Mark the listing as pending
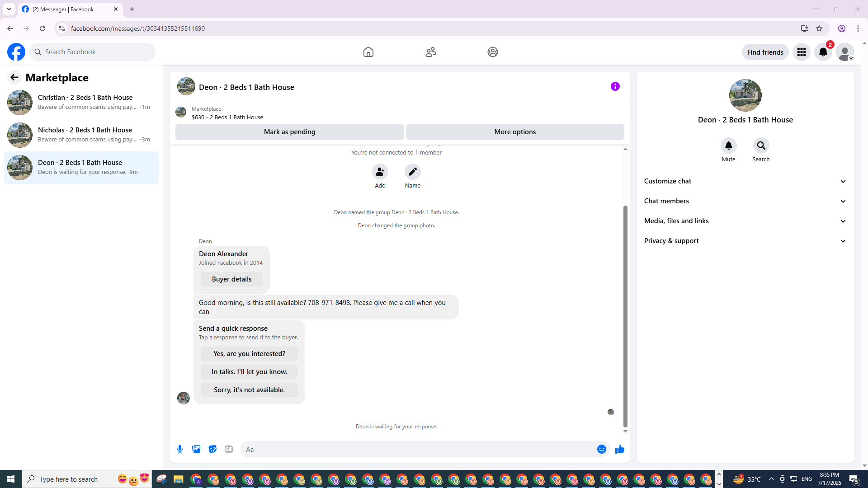 tap(289, 132)
